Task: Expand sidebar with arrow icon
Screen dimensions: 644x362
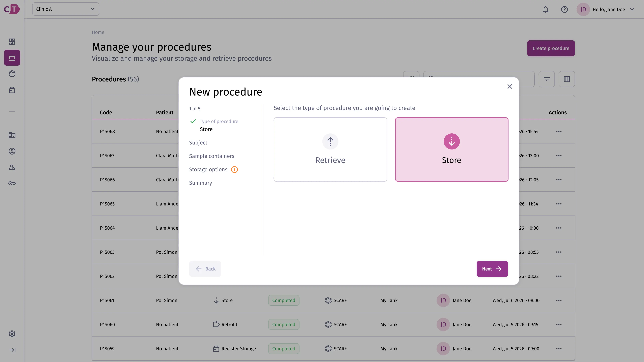Action: tap(12, 350)
